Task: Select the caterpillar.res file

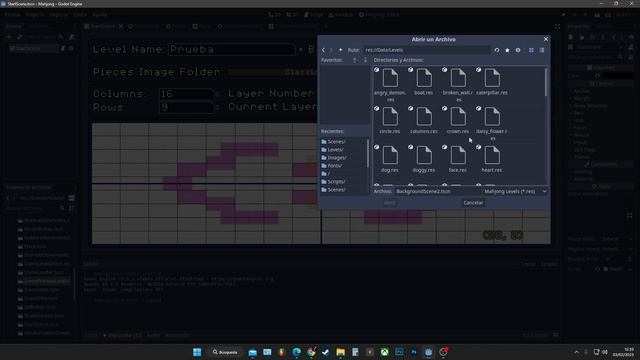Action: tap(492, 82)
